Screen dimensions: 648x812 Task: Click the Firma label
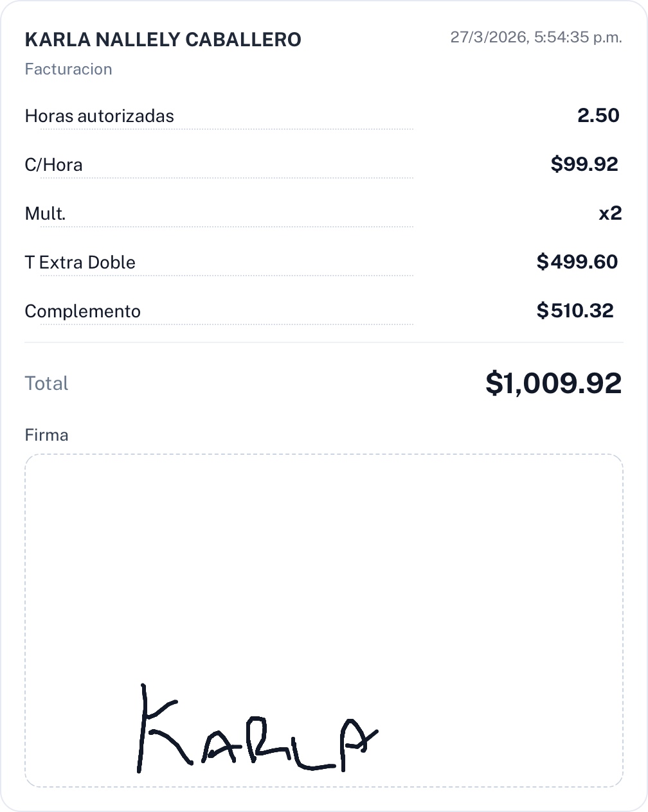click(x=46, y=436)
